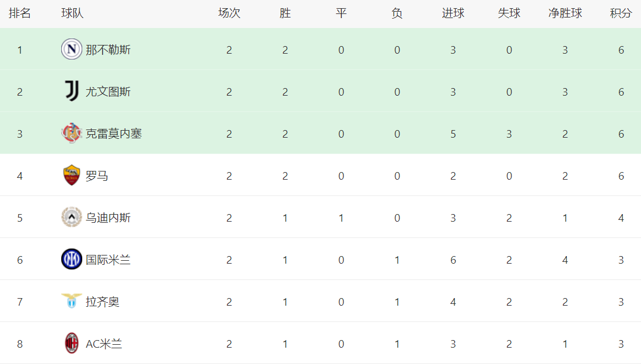Click the Udinese club crest
The height and width of the screenshot is (364, 641).
click(71, 218)
